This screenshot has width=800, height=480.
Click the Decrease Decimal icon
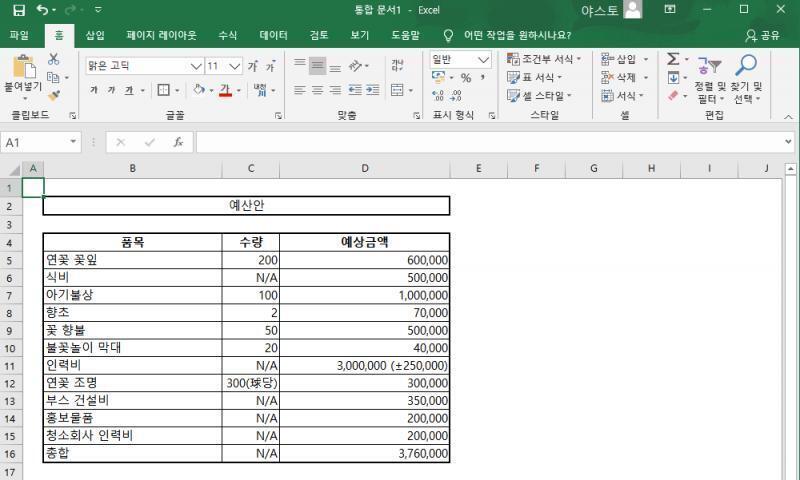[456, 95]
